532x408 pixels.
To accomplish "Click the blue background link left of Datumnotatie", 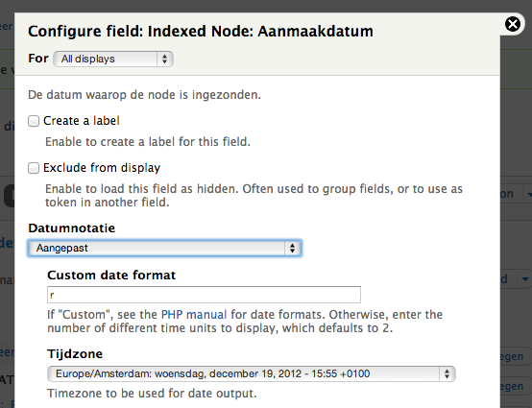I will (x=7, y=243).
